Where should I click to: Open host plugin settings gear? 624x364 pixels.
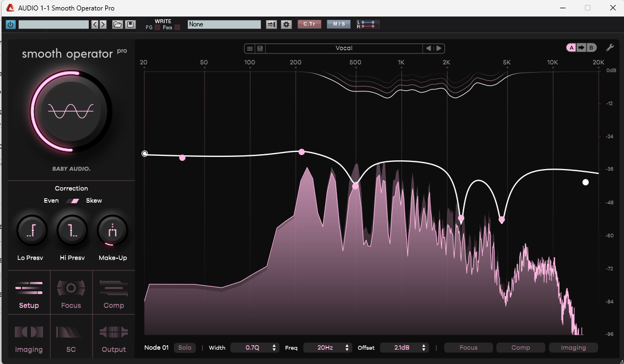pos(286,24)
